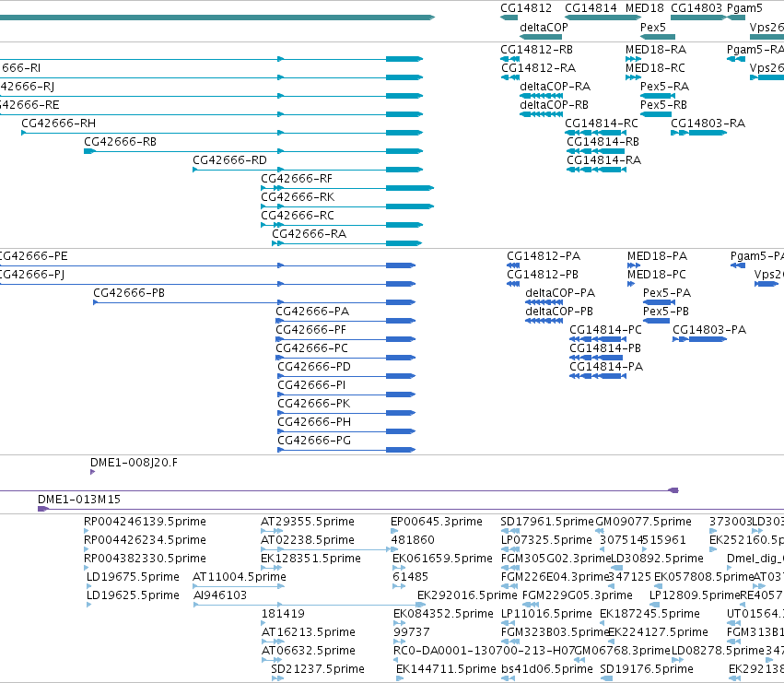
Task: Open transcript CG42666-RH
Action: pos(58,124)
